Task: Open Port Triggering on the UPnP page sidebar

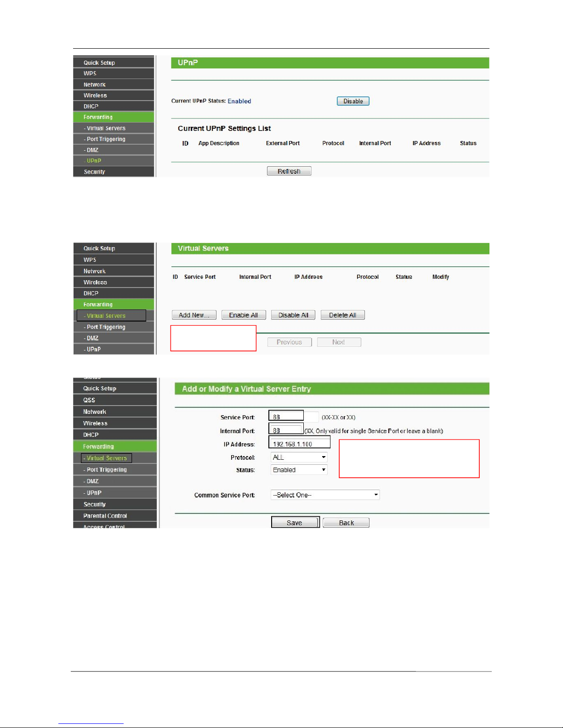Action: pyautogui.click(x=114, y=139)
